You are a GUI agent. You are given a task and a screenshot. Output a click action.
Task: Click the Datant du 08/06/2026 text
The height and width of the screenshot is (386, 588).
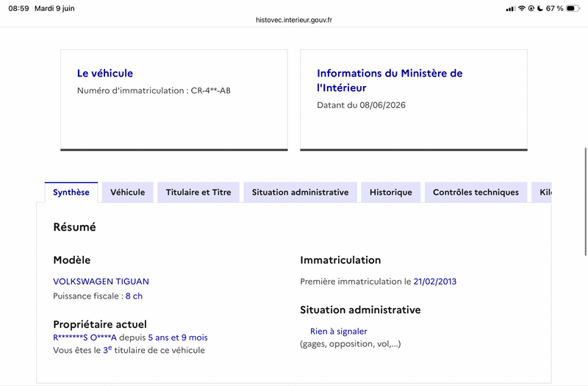(x=361, y=105)
